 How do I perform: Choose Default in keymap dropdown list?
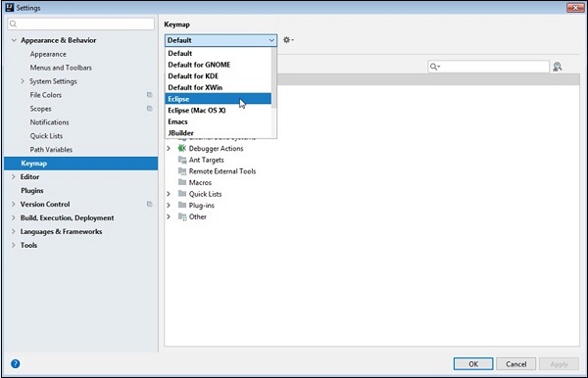[219, 53]
